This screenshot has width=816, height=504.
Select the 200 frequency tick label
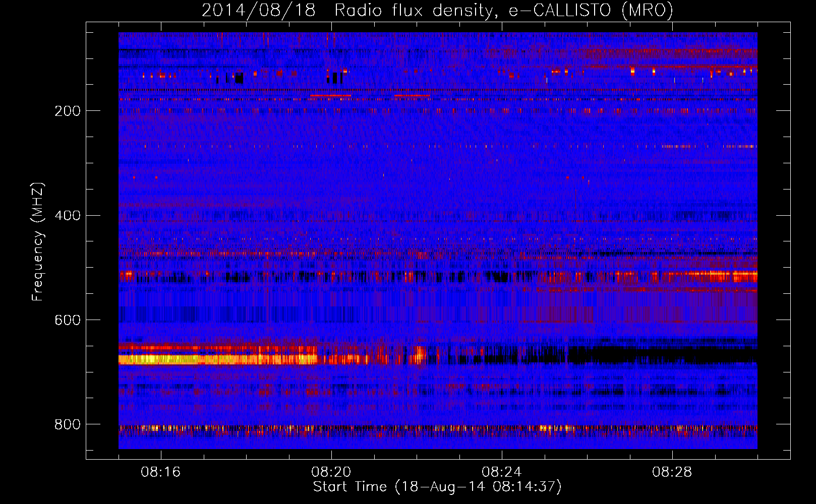(x=68, y=111)
